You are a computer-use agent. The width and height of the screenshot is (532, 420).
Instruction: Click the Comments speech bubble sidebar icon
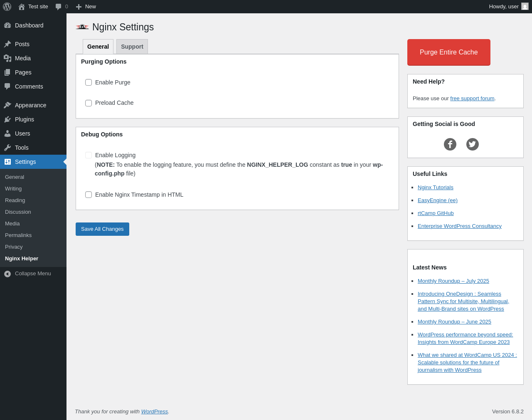(x=7, y=86)
